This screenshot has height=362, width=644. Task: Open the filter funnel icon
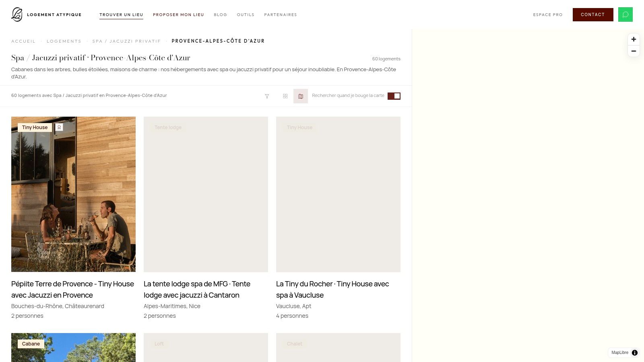[267, 96]
